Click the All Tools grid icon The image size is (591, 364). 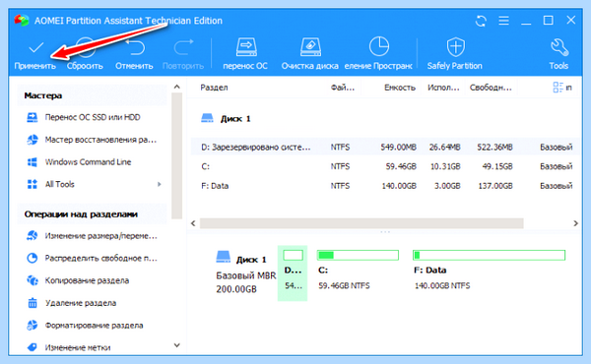[x=33, y=184]
